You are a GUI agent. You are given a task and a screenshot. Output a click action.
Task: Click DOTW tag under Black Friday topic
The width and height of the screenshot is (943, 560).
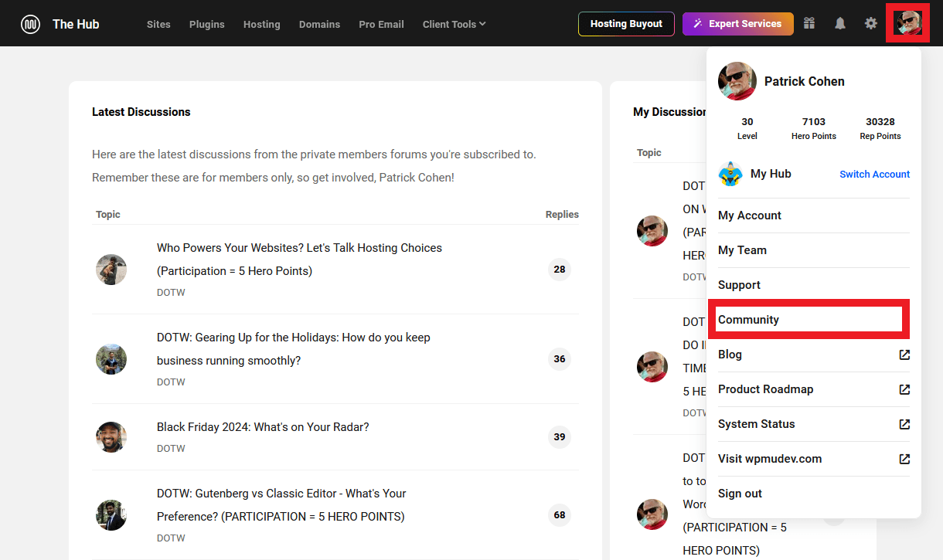(171, 449)
